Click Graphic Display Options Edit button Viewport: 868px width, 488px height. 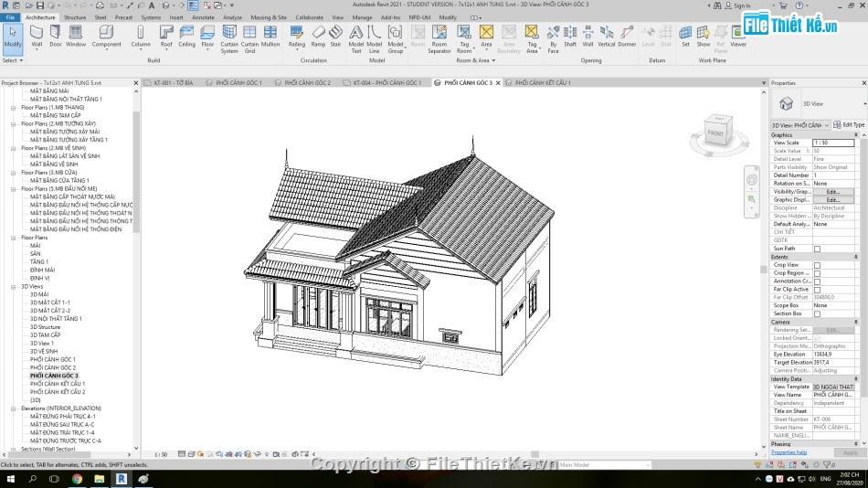tap(832, 200)
